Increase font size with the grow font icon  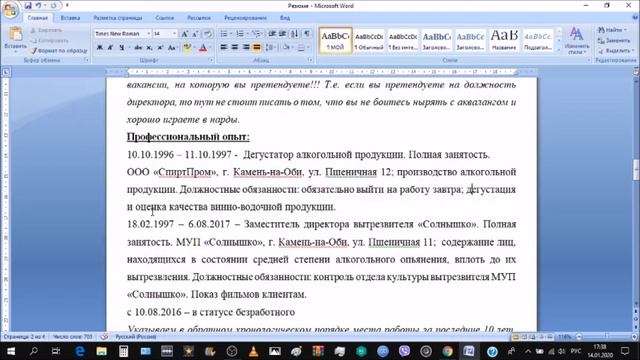pyautogui.click(x=184, y=34)
